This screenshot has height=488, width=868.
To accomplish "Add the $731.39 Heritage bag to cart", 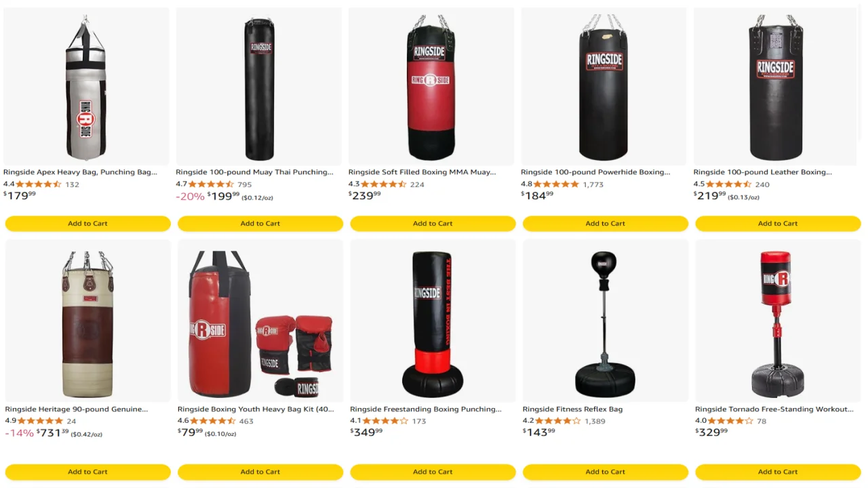I will pos(87,472).
